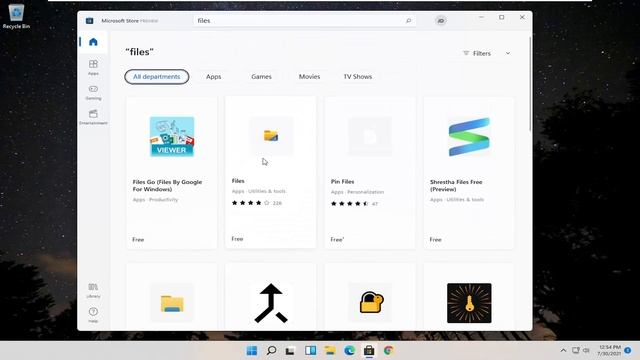Click the Files app title text
Viewport: 640px width, 360px height.
pos(238,181)
